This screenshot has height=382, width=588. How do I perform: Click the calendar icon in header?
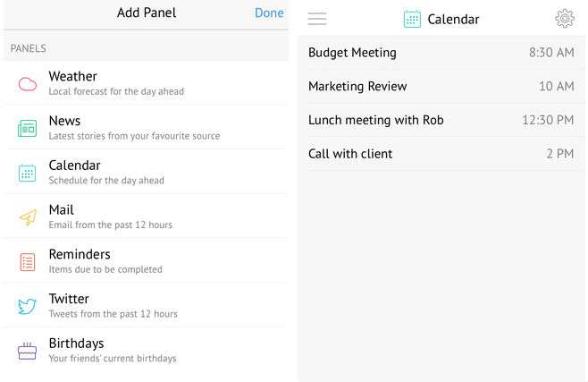[x=412, y=19]
